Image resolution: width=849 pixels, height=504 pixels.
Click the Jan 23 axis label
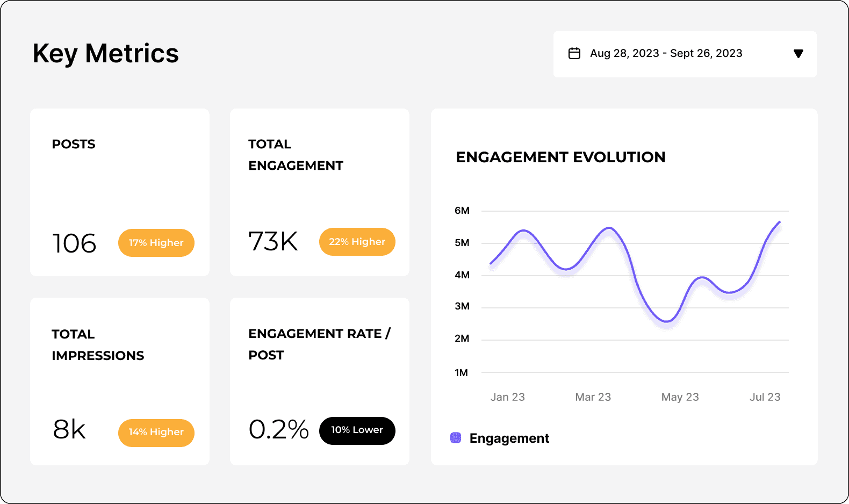coord(507,397)
